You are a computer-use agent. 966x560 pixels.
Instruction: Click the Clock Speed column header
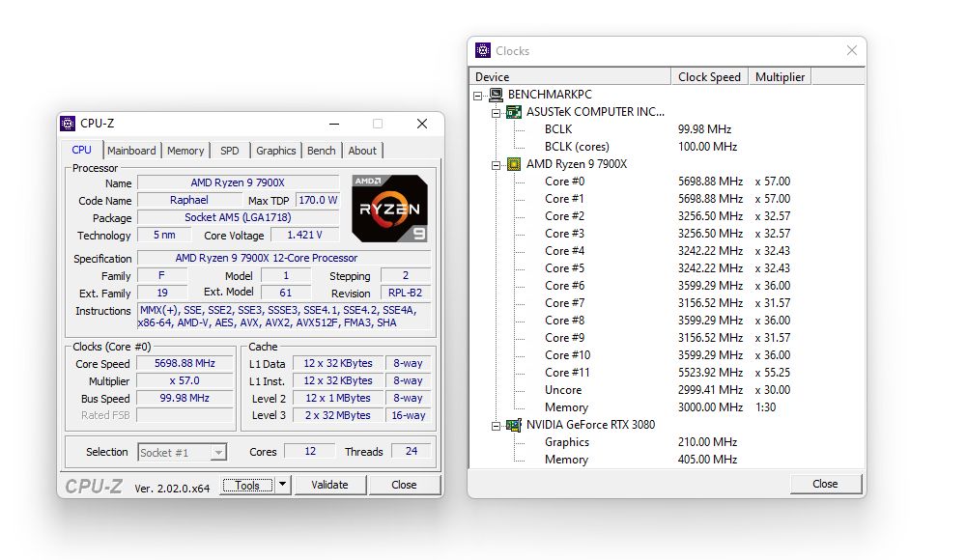pyautogui.click(x=709, y=76)
